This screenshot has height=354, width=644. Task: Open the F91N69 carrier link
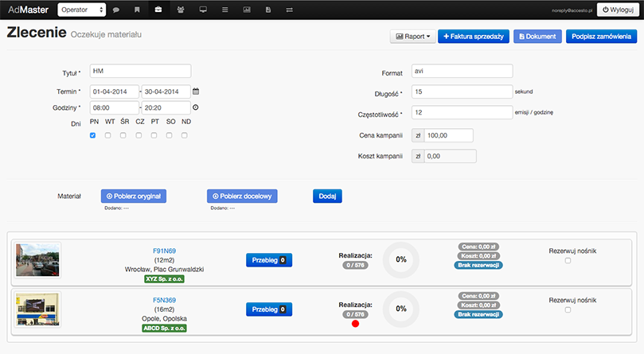[164, 251]
